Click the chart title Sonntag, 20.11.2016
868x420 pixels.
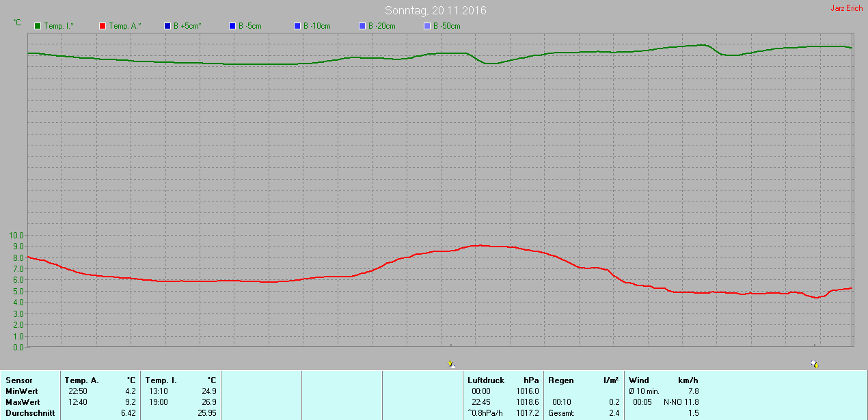point(436,10)
